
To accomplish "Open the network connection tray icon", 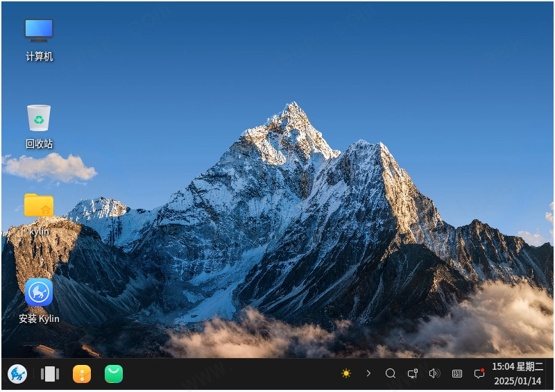I will pyautogui.click(x=413, y=373).
